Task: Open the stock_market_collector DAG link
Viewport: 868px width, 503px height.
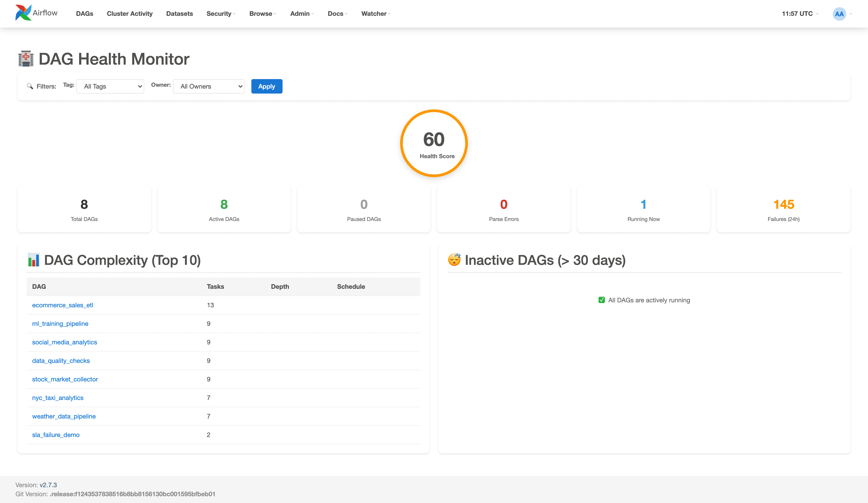Action: (x=65, y=379)
